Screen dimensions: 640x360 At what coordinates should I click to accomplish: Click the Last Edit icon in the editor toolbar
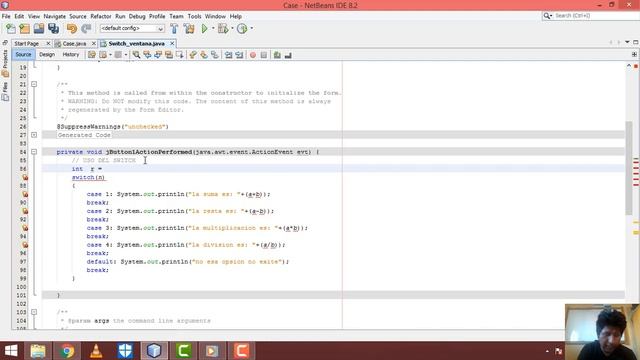pyautogui.click(x=92, y=55)
